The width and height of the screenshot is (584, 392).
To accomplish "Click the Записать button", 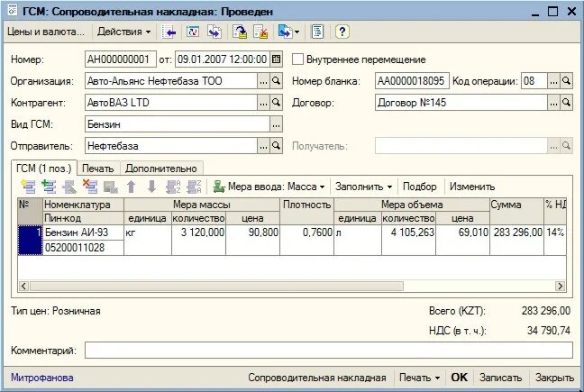I will 500,378.
